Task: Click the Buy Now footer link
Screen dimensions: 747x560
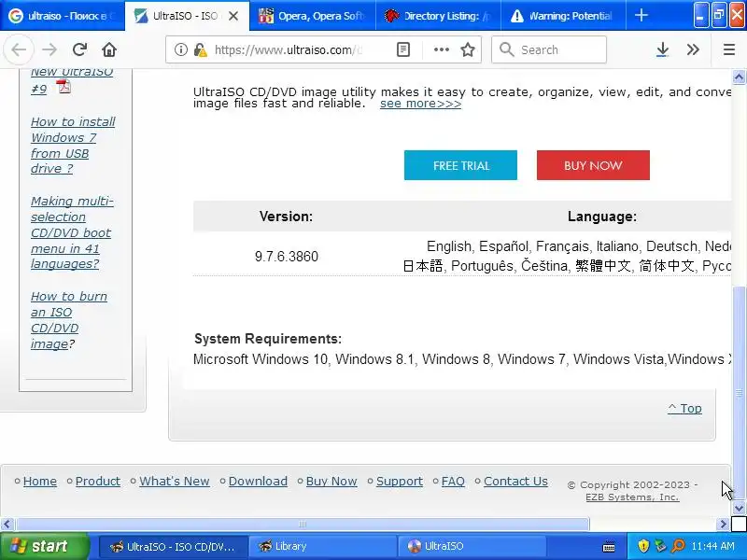Action: tap(331, 481)
